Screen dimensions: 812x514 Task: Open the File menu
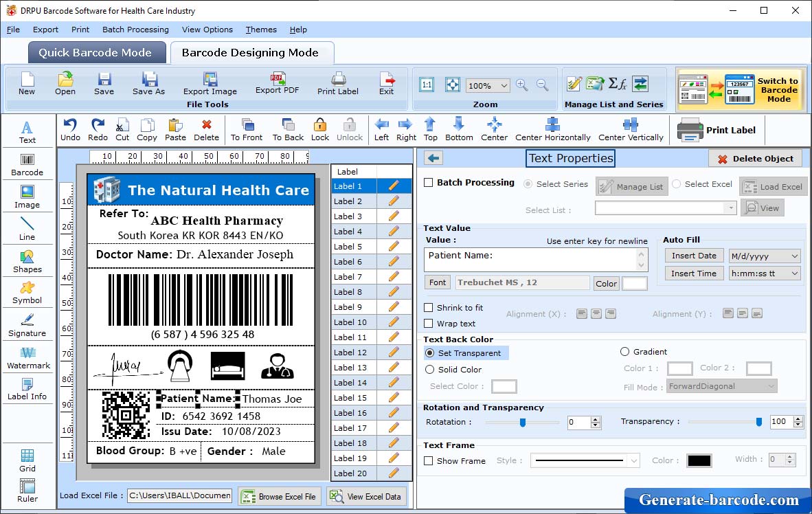tap(14, 30)
